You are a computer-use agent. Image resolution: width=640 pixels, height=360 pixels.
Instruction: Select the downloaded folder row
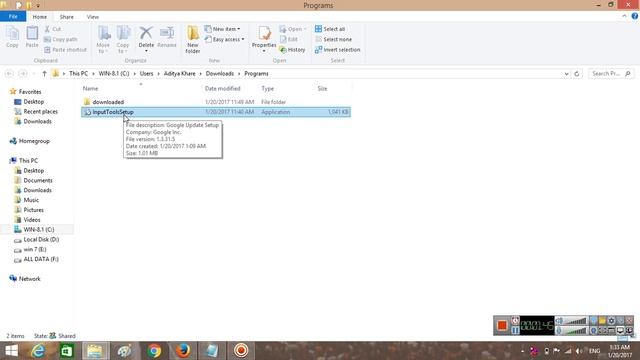pyautogui.click(x=216, y=102)
